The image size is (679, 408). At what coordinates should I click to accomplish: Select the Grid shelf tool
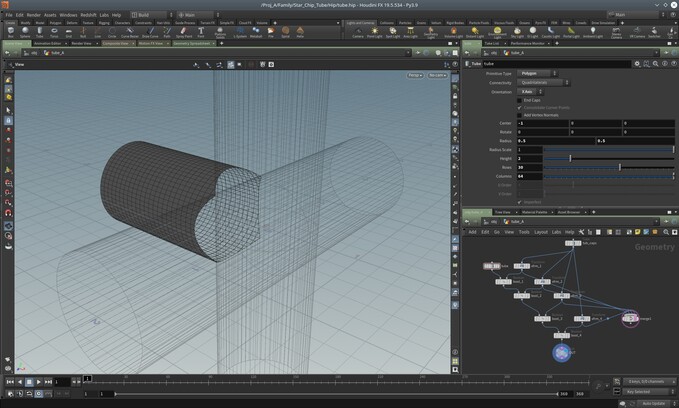(69, 32)
